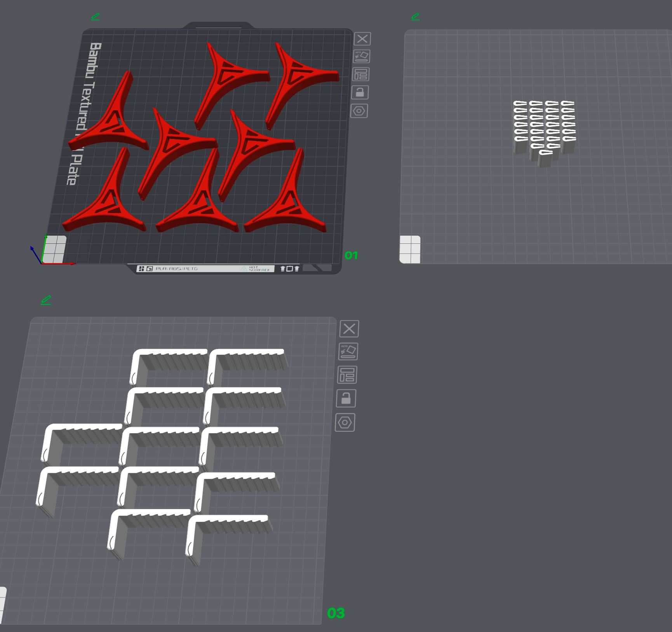This screenshot has height=632, width=672.
Task: Edit the name of plate 03
Action: pyautogui.click(x=46, y=300)
